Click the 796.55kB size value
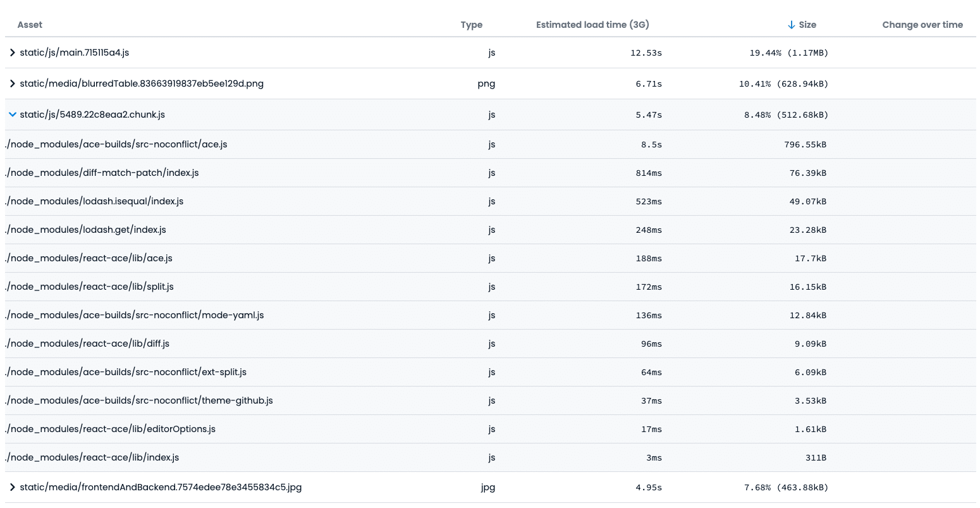 (805, 144)
